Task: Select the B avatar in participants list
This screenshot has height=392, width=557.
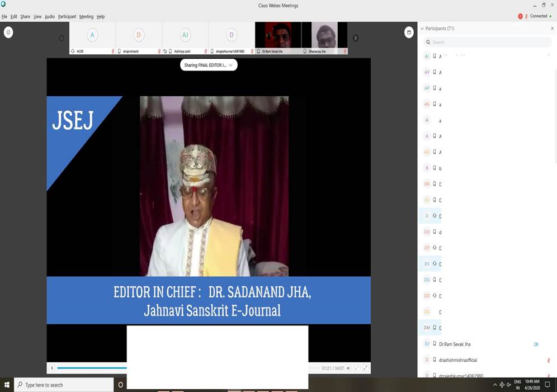Action: pyautogui.click(x=427, y=168)
